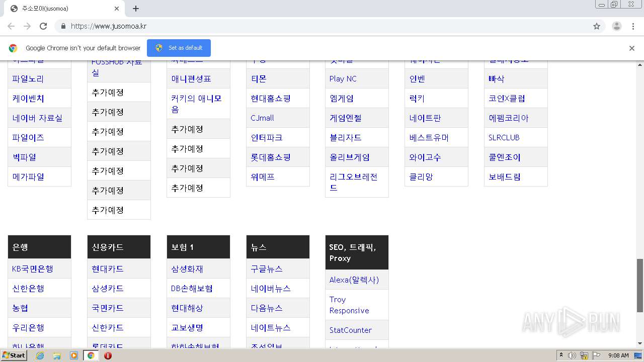This screenshot has width=644, height=362.
Task: Visit the 파일이즈 link
Action: click(28, 138)
